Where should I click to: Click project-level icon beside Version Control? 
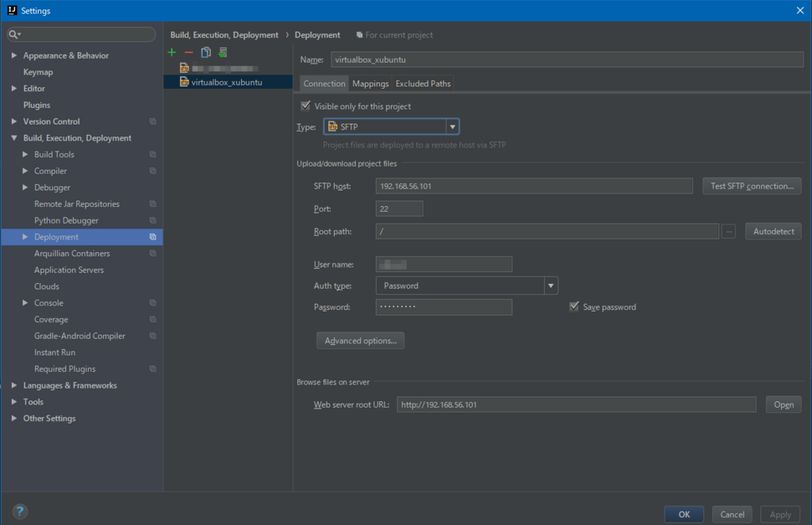click(153, 121)
